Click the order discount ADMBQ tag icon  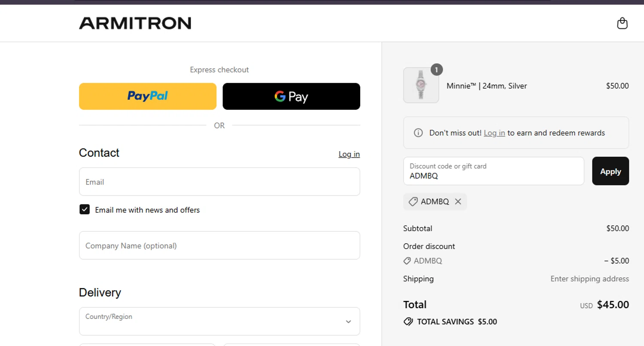[407, 261]
